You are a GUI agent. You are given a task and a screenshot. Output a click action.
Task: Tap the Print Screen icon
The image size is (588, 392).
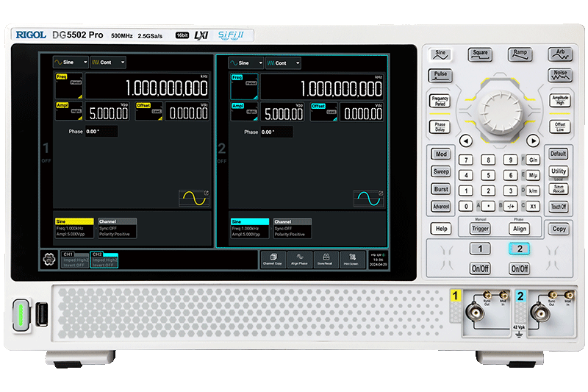click(352, 259)
